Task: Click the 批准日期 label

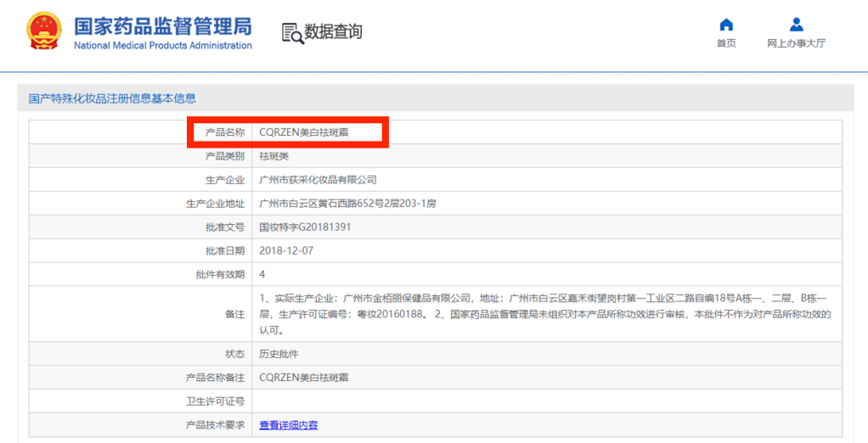Action: [x=225, y=250]
